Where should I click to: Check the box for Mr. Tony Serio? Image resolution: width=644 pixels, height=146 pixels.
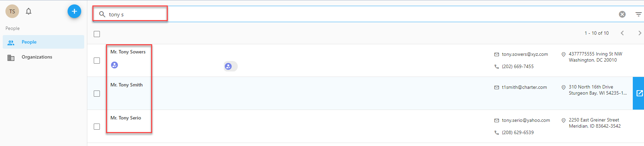tap(97, 127)
